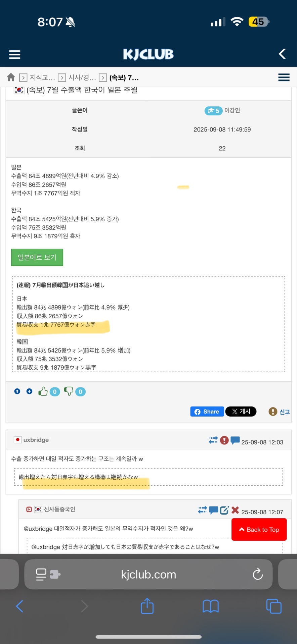Tap the kjclub.com address bar
This screenshot has width=297, height=644.
148,574
